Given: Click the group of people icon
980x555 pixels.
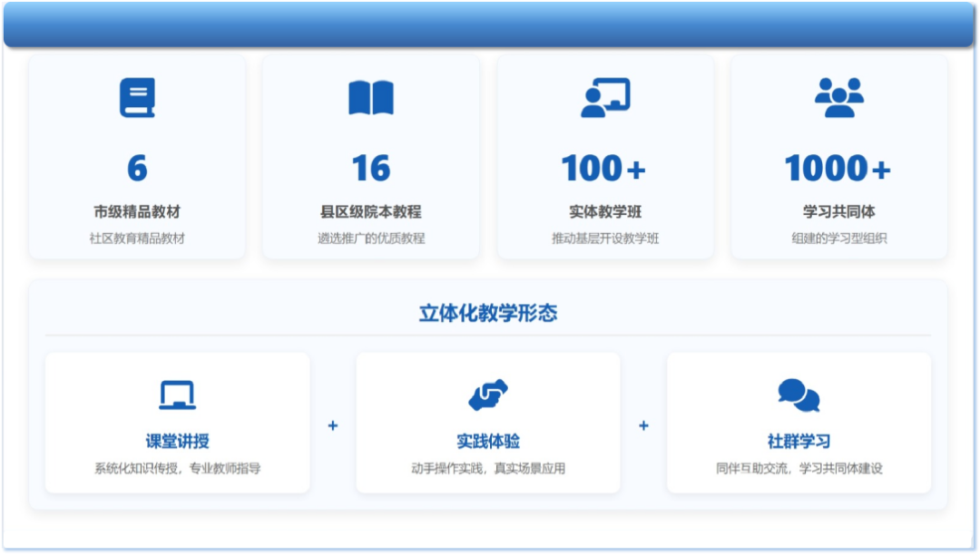Looking at the screenshot, I should [x=838, y=98].
